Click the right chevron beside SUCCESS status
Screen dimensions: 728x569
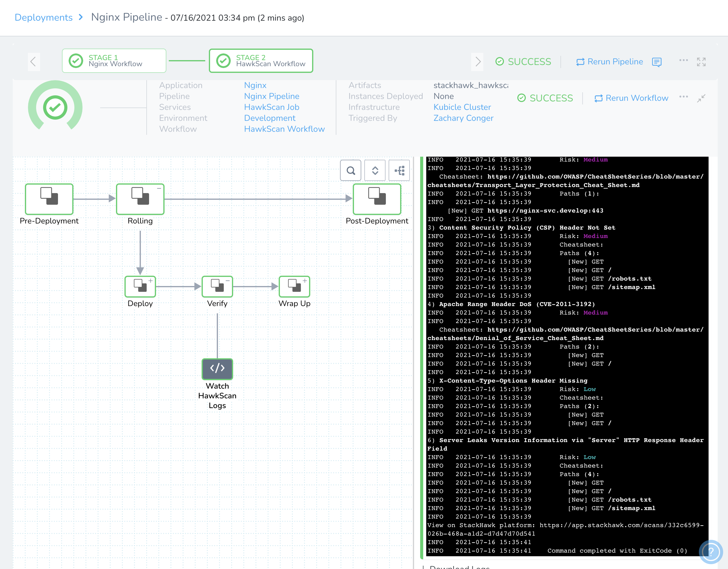click(x=478, y=62)
